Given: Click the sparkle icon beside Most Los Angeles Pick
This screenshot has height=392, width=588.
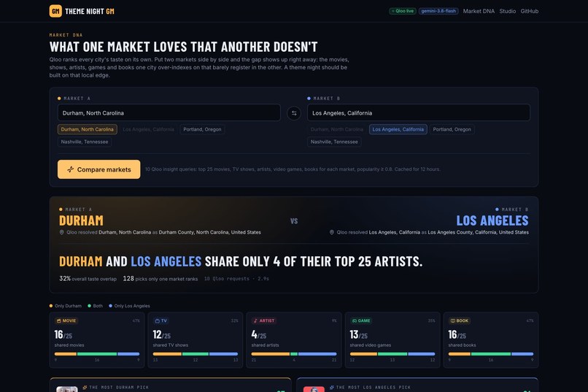Looking at the screenshot, I should point(331,387).
